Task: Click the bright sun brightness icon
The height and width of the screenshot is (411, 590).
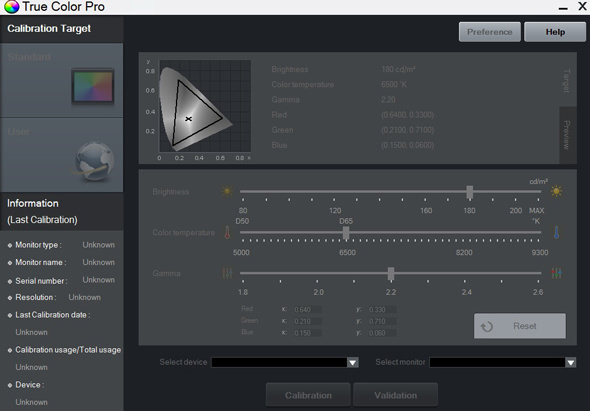Action: (x=556, y=191)
